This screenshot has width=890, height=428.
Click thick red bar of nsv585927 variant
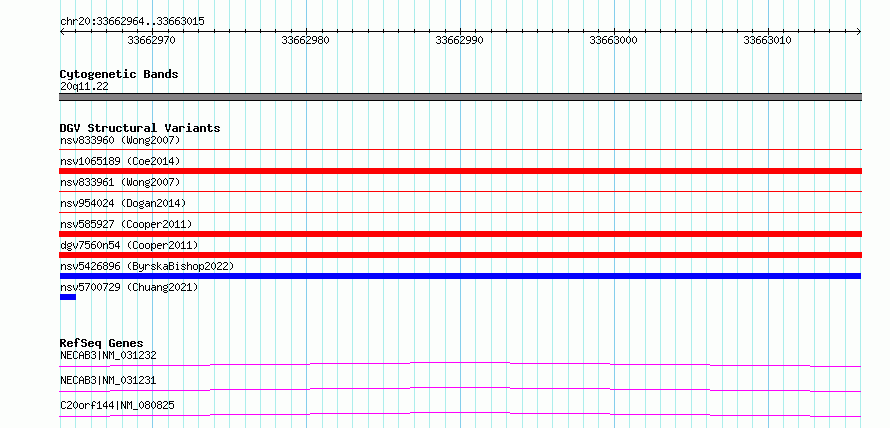(460, 234)
